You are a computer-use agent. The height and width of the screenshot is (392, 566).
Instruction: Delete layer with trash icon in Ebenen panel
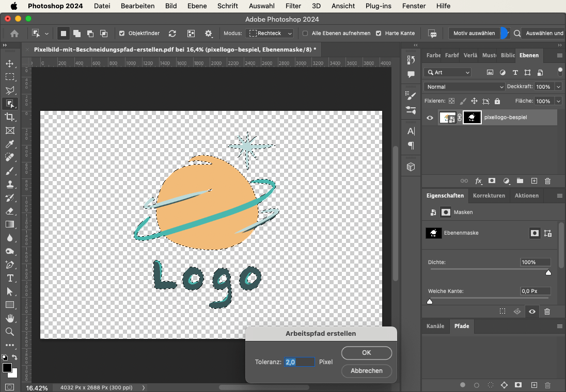(547, 181)
